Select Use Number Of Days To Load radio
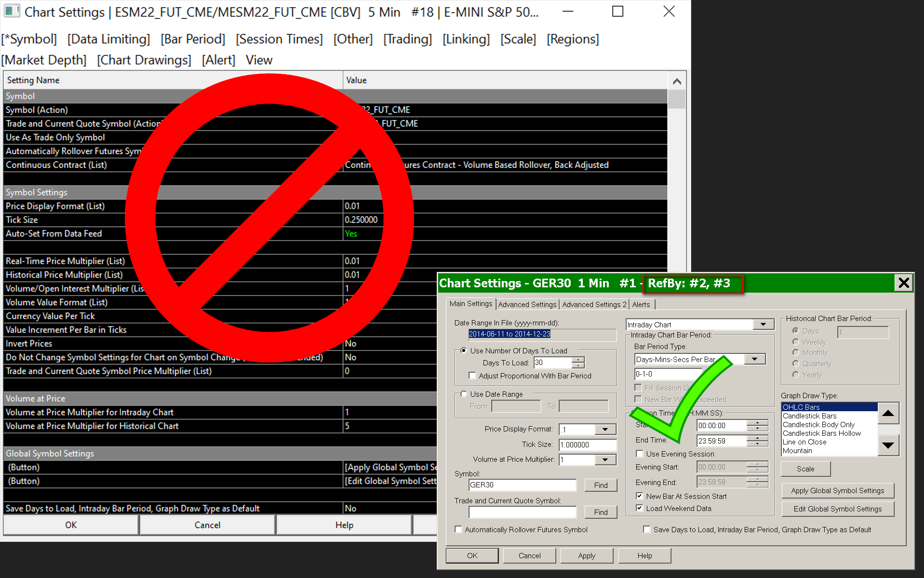This screenshot has width=924, height=578. coord(464,350)
